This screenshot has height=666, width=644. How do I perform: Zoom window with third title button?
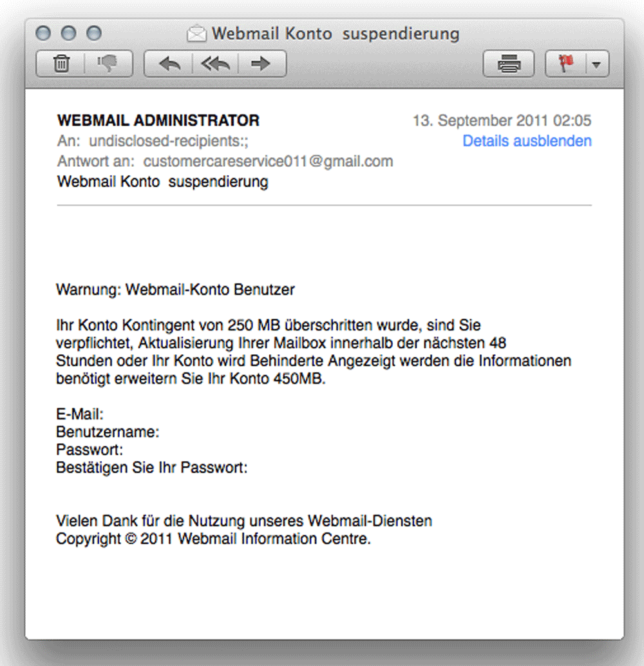click(x=94, y=33)
